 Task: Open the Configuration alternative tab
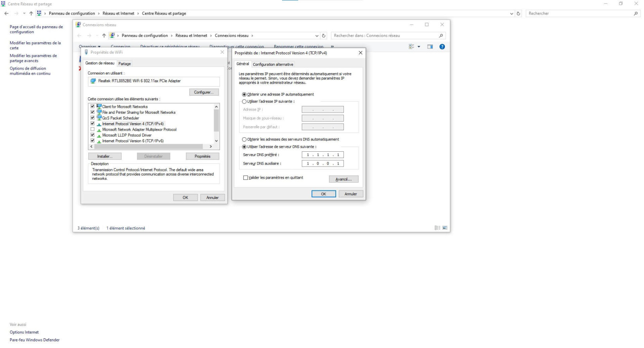pyautogui.click(x=273, y=65)
